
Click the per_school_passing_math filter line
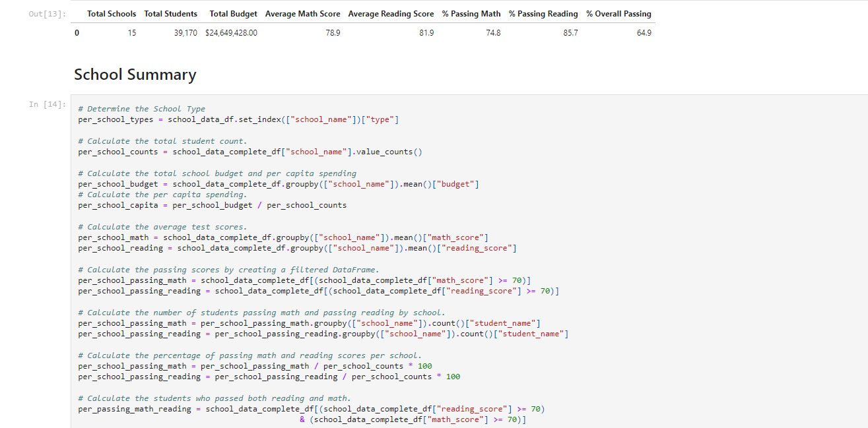coord(304,280)
